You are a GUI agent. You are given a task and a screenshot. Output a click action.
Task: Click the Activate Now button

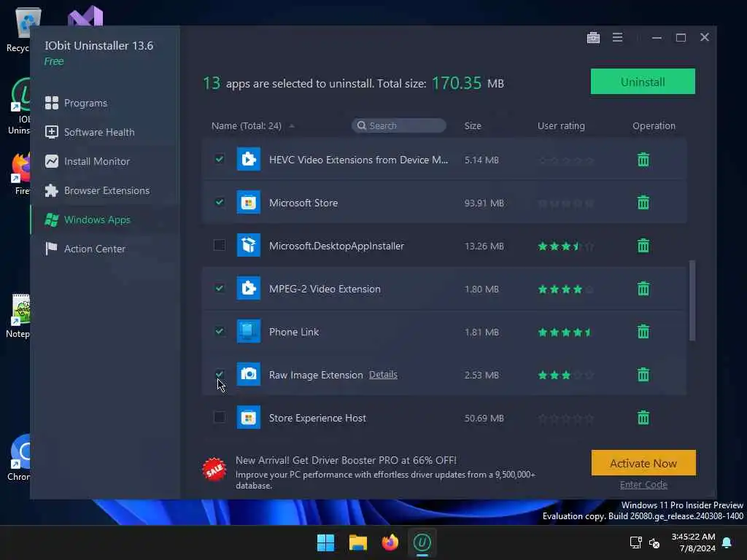643,463
